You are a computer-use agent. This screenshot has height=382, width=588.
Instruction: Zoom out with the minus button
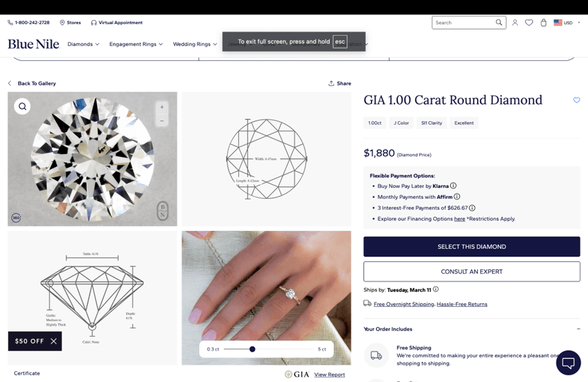(162, 121)
